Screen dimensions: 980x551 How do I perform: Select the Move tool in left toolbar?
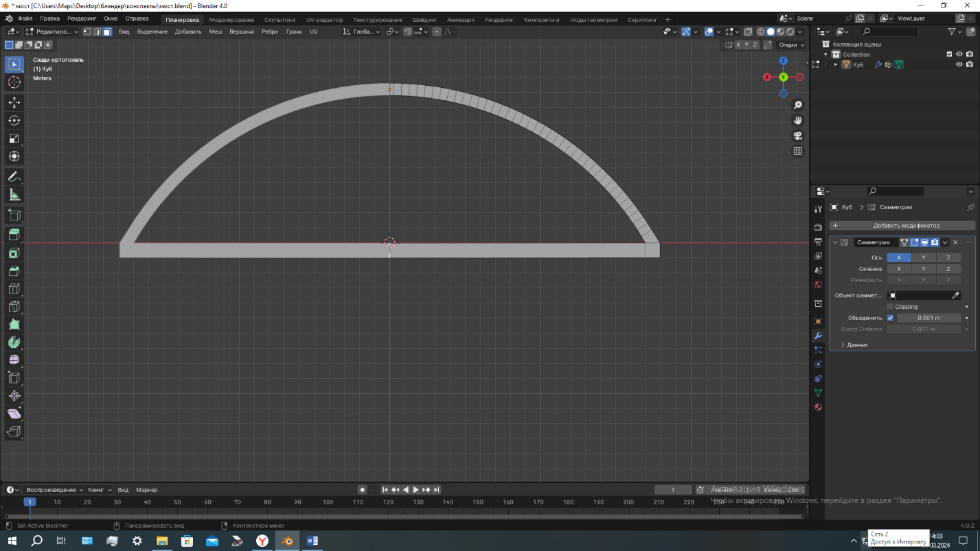pos(14,103)
